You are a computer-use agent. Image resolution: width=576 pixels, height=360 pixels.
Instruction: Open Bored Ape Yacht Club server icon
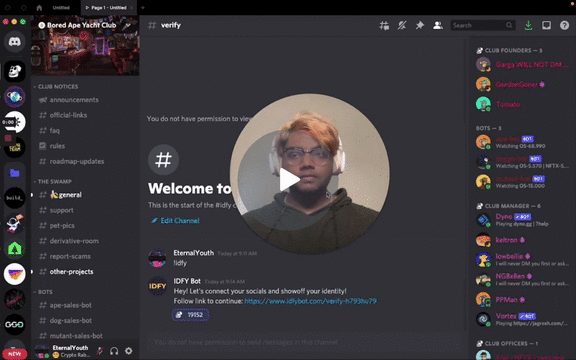15,71
